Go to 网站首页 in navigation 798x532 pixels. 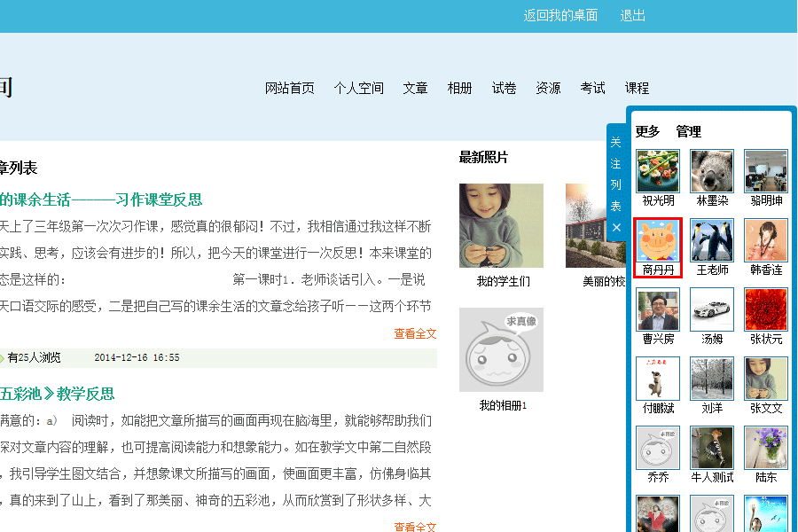click(x=290, y=88)
